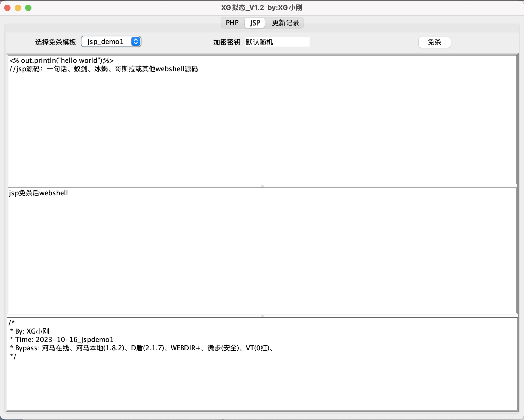Click the Time 2023-10-16_jspdemo1 line
524x420 pixels.
[62, 340]
